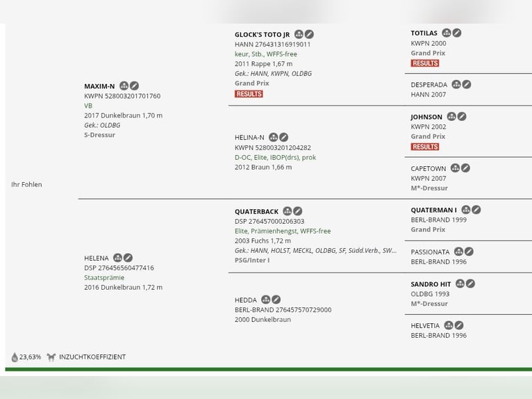Open RESULTS badge under GLOCK'S TOTO JR
This screenshot has width=532, height=399.
point(249,94)
